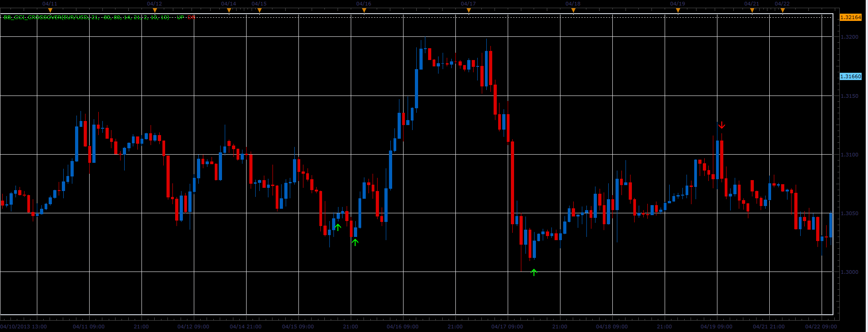Click the 04/10/2013 13:00 time label
The image size is (868, 332).
(x=24, y=327)
